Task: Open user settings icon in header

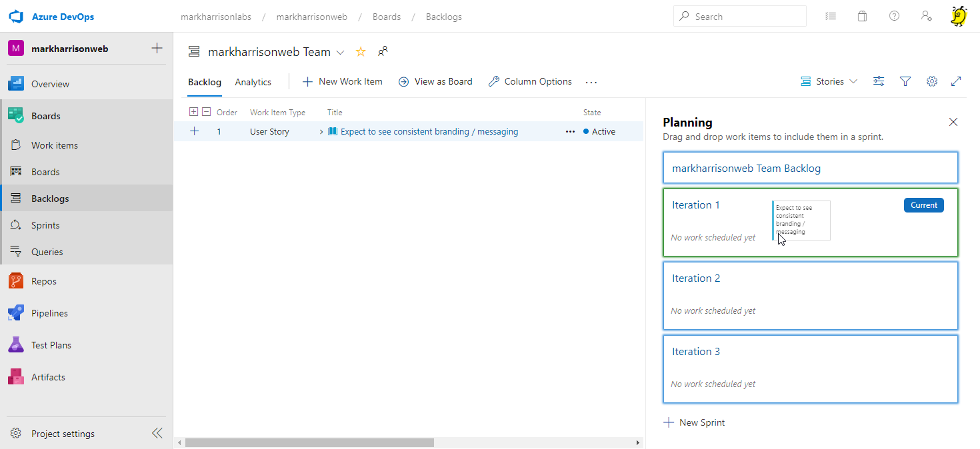Action: [x=926, y=17]
